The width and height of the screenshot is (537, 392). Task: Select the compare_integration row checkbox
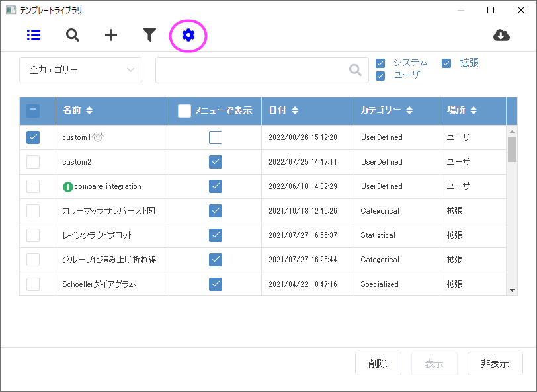[x=33, y=186]
